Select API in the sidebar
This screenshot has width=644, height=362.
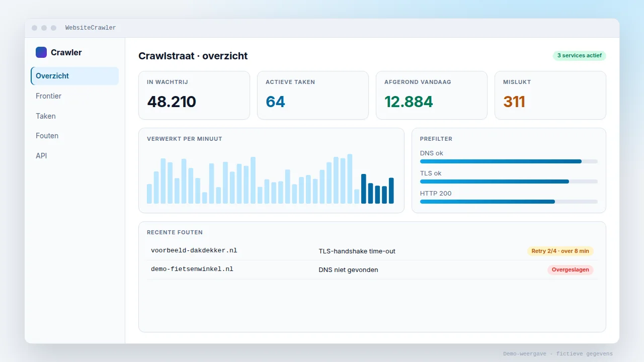74,156
